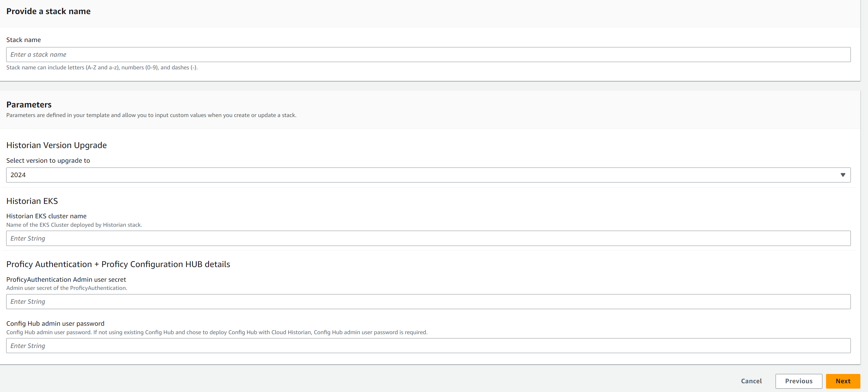Click the 'Historian EKS cluster name' label
The image size is (868, 392).
(46, 216)
